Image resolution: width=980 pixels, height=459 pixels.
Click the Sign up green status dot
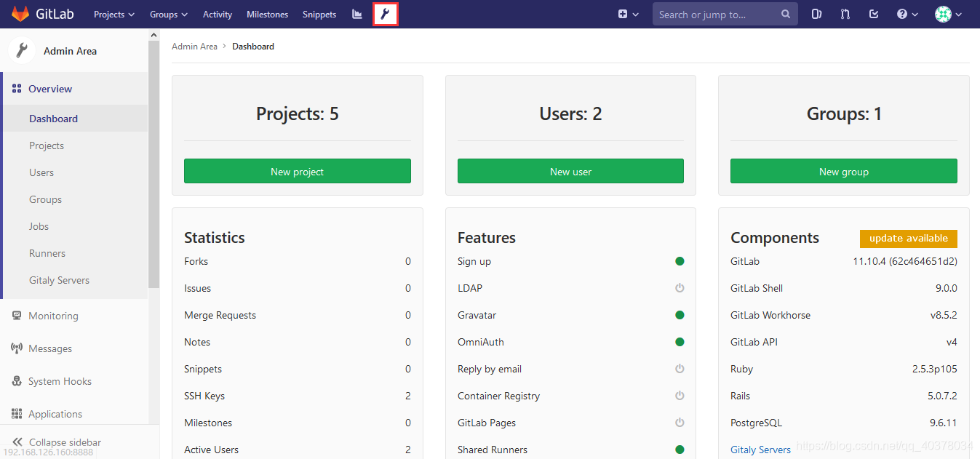[x=680, y=261]
